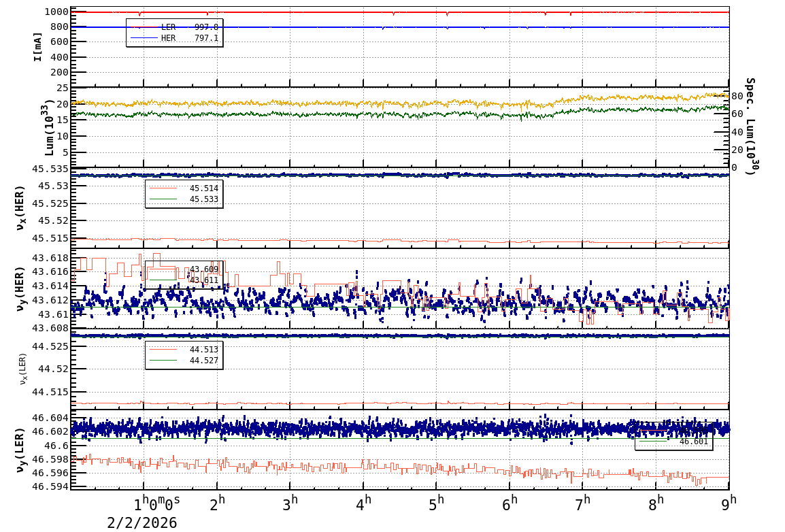Click the 7h time axis label

[583, 503]
